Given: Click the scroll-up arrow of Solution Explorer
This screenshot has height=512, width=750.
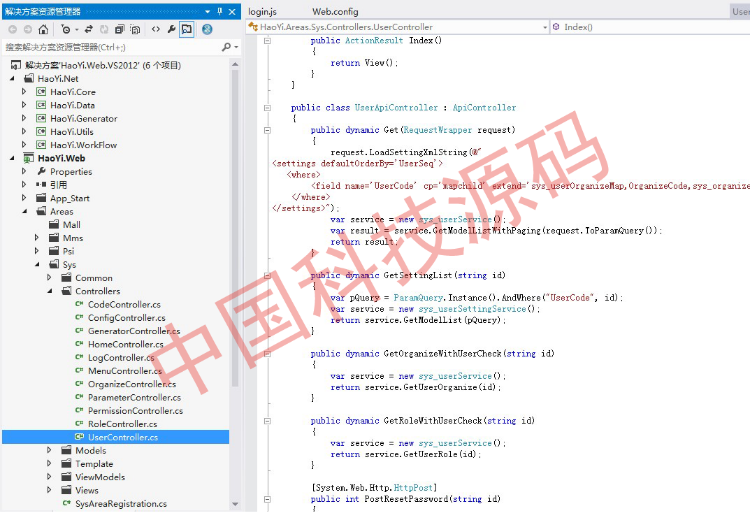Looking at the screenshot, I should [235, 64].
